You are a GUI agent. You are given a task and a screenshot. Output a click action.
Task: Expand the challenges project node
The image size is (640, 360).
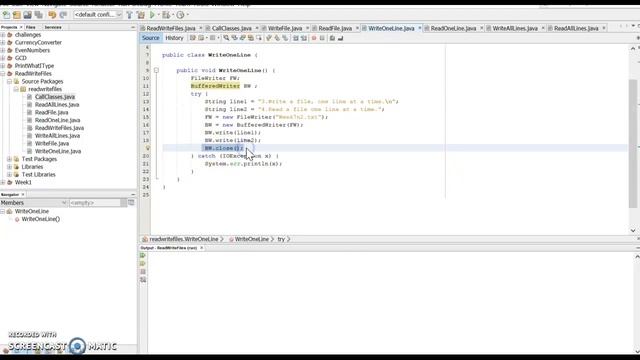click(x=3, y=35)
